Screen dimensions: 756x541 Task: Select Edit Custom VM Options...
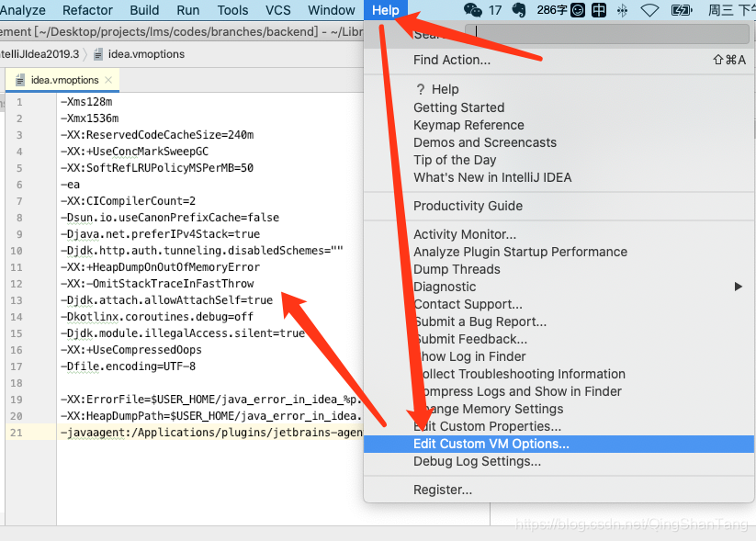tap(559, 444)
